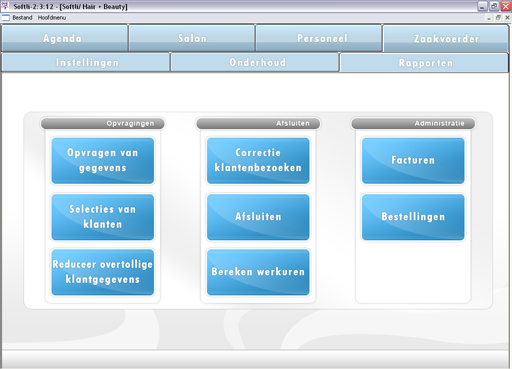The width and height of the screenshot is (512, 369).
Task: Click the document icon beside Bestand
Action: [x=6, y=18]
